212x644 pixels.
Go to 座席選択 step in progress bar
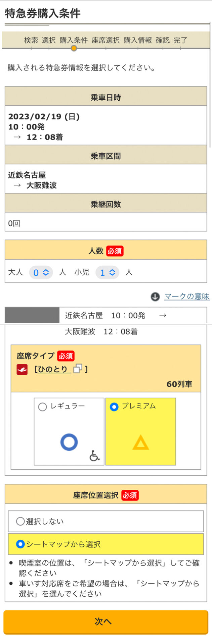[106, 40]
